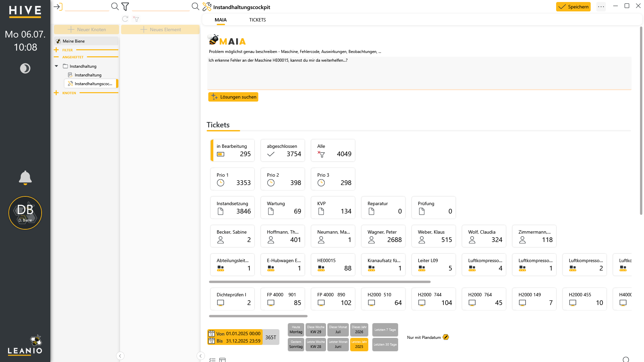
Task: Toggle Nur mit Plandatum switch
Action: coord(446,337)
